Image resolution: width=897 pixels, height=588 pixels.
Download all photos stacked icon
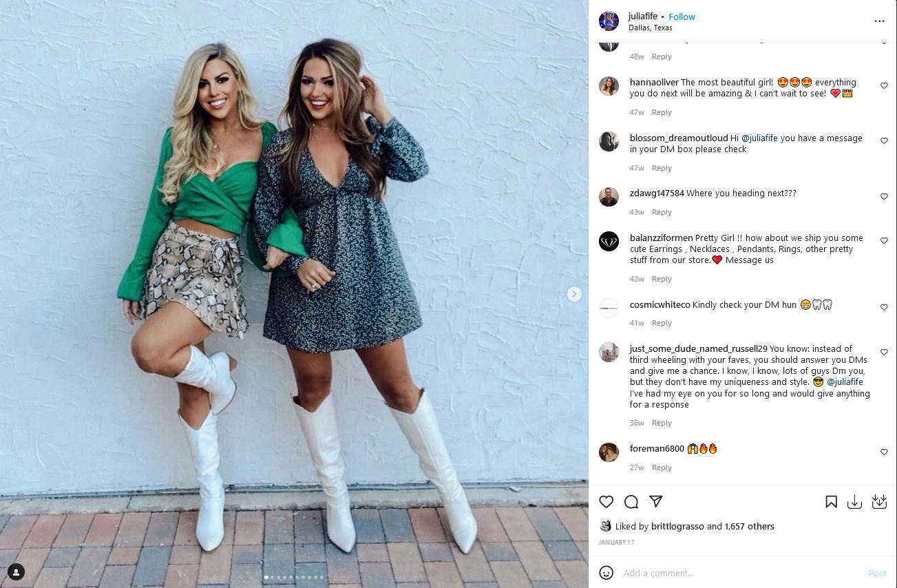point(879,502)
